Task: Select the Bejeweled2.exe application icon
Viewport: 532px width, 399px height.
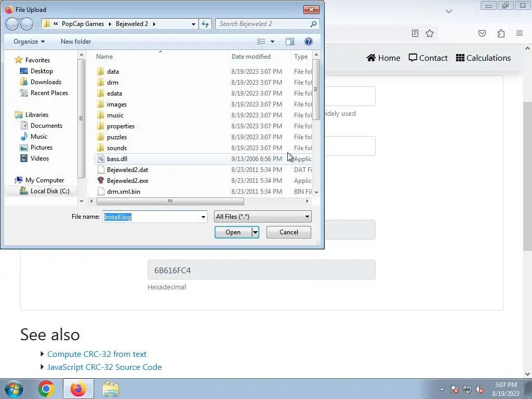Action: click(x=101, y=180)
